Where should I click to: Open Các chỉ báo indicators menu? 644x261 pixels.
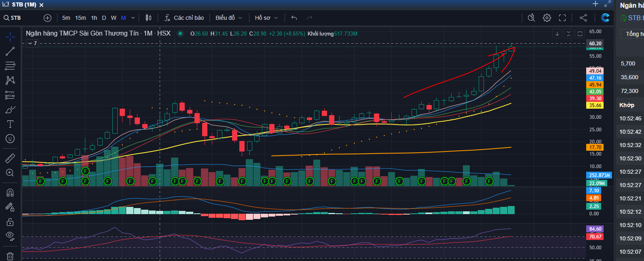[184, 18]
